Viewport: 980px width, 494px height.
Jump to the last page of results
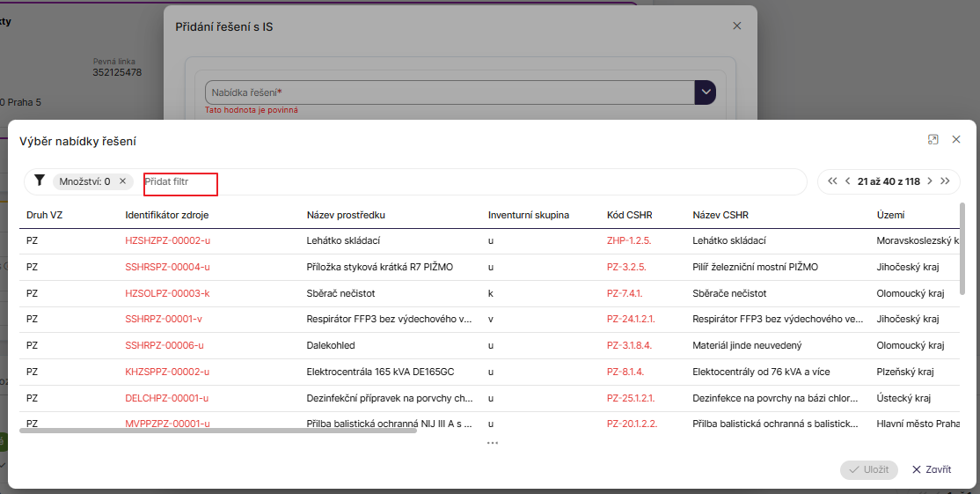pos(945,181)
